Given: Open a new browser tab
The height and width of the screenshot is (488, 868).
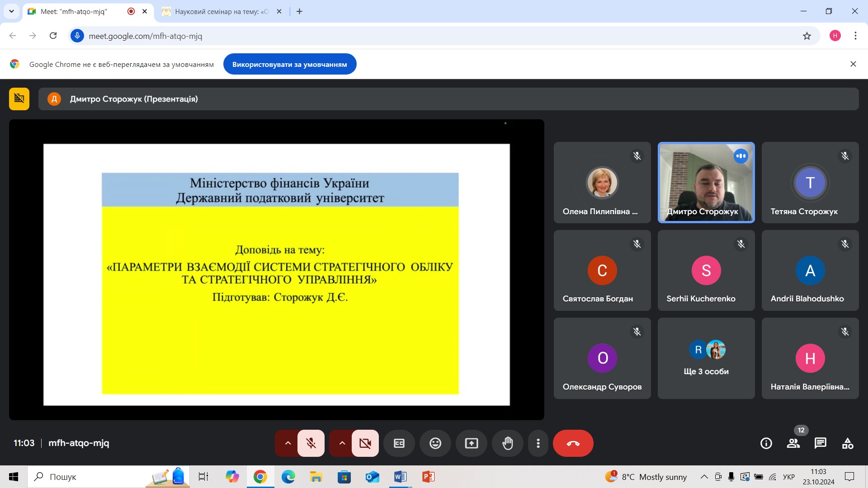Looking at the screenshot, I should 299,11.
